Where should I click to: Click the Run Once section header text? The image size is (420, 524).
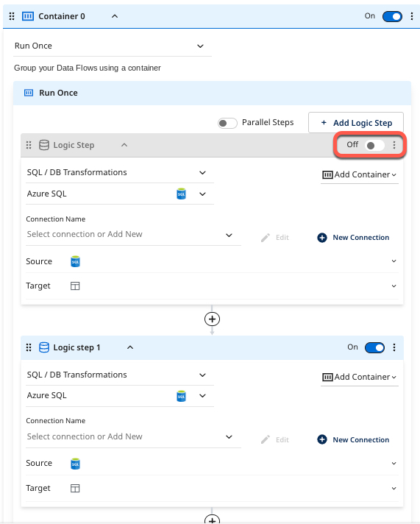coord(58,93)
